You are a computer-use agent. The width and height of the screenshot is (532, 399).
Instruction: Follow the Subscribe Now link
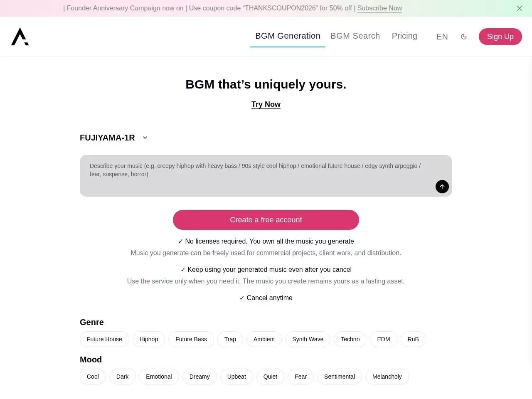[x=379, y=8]
